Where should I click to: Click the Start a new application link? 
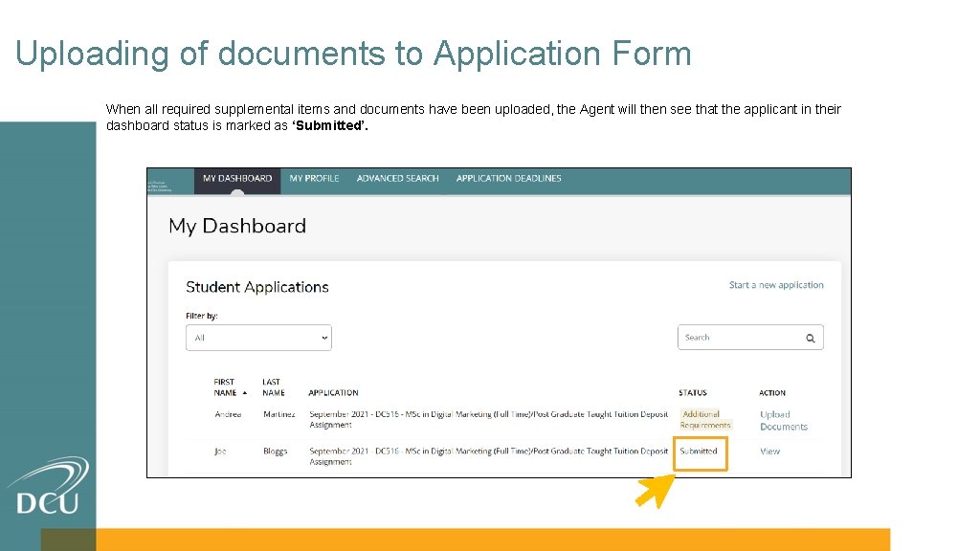(x=775, y=285)
